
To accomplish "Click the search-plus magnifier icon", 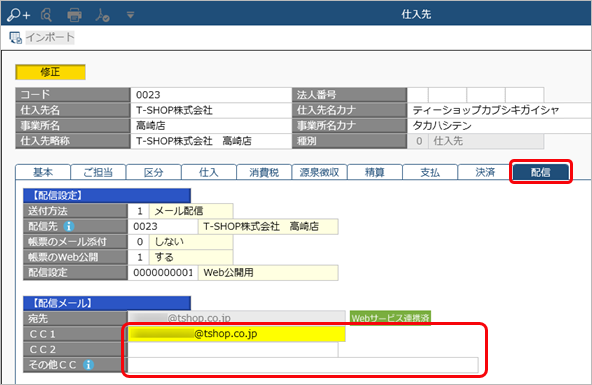I will (18, 15).
